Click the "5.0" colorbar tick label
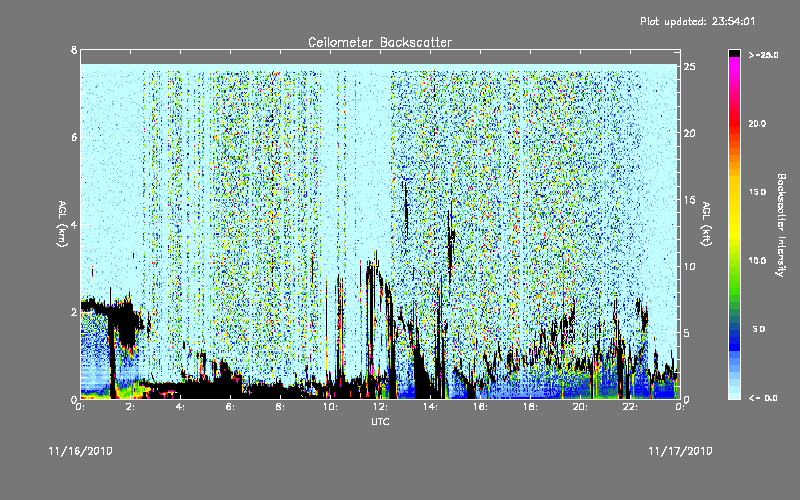 [x=759, y=329]
